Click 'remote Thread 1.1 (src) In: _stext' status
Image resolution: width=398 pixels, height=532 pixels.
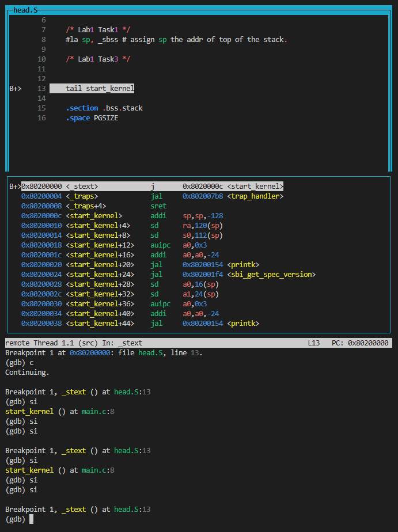(x=74, y=343)
